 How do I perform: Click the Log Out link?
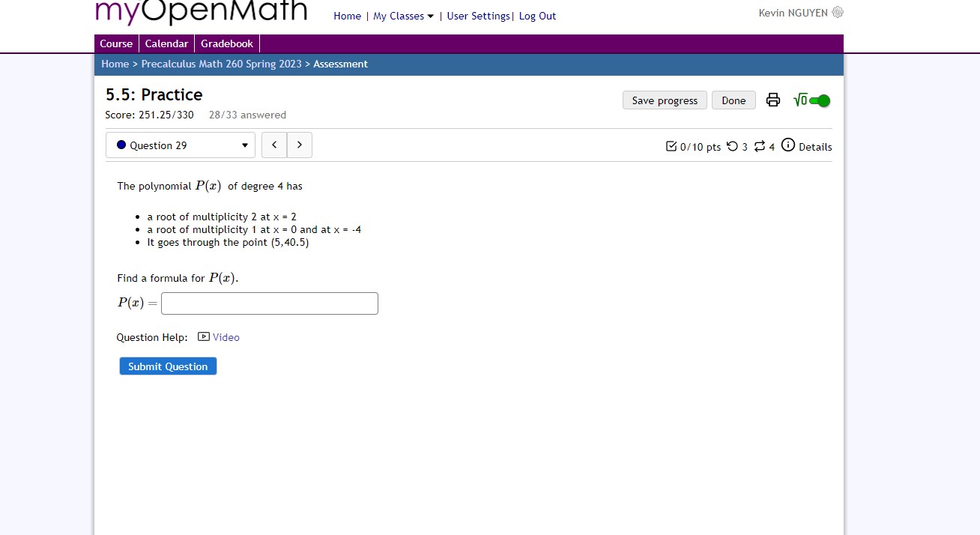(x=537, y=16)
